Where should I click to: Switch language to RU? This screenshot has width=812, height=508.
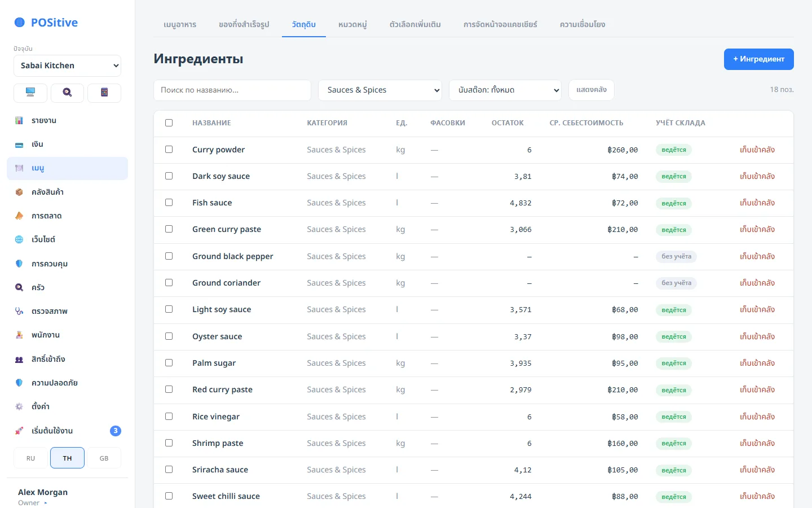point(30,458)
